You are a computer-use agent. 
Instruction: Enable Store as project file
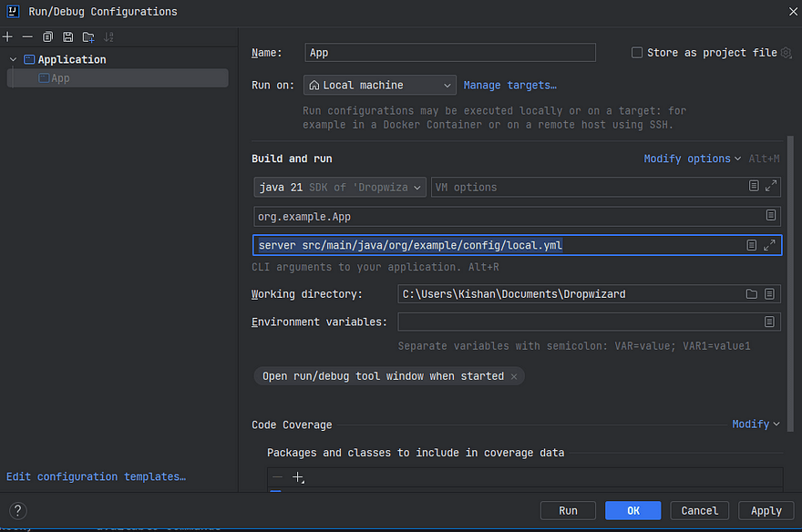tap(636, 52)
